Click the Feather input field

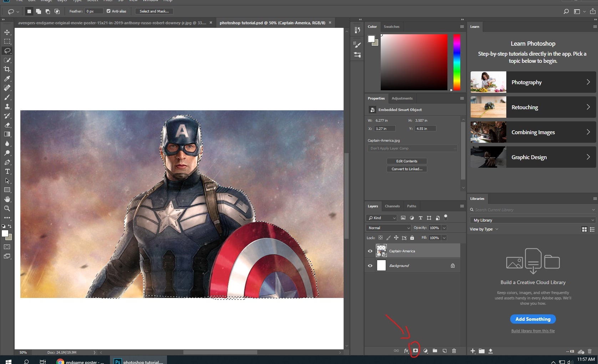(94, 11)
